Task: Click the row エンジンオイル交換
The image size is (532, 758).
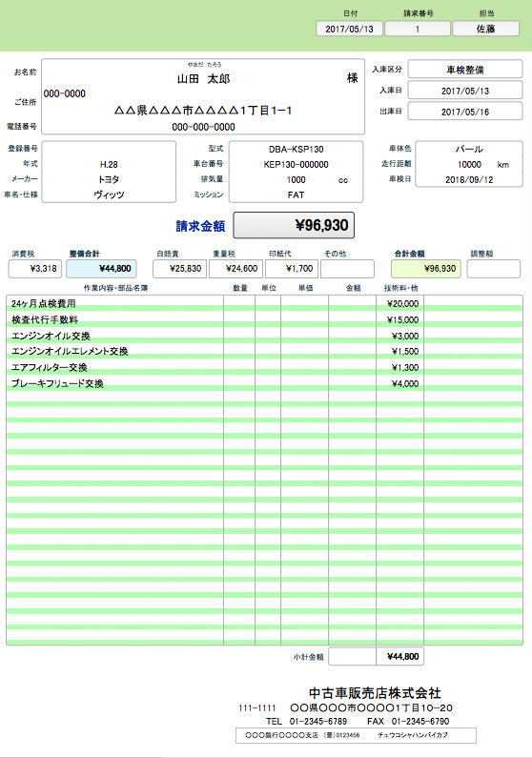Action: (x=264, y=336)
